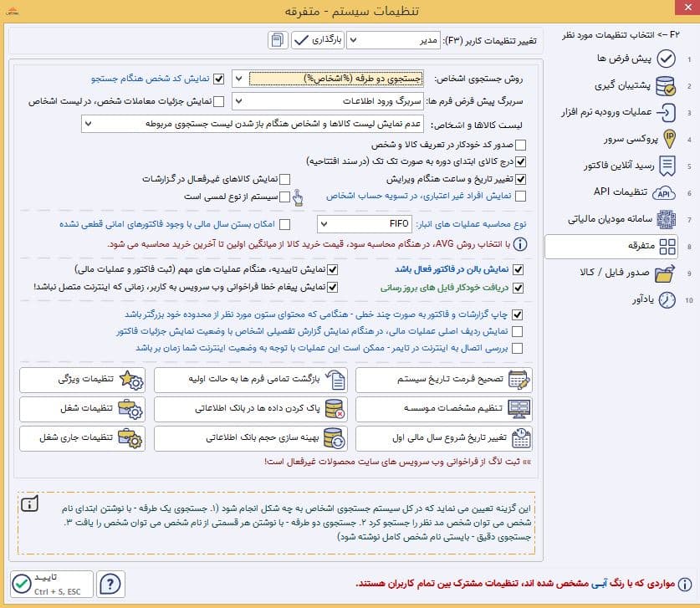Click the copy settings icon beside بارگذاری
This screenshot has height=608, width=700.
pyautogui.click(x=277, y=40)
